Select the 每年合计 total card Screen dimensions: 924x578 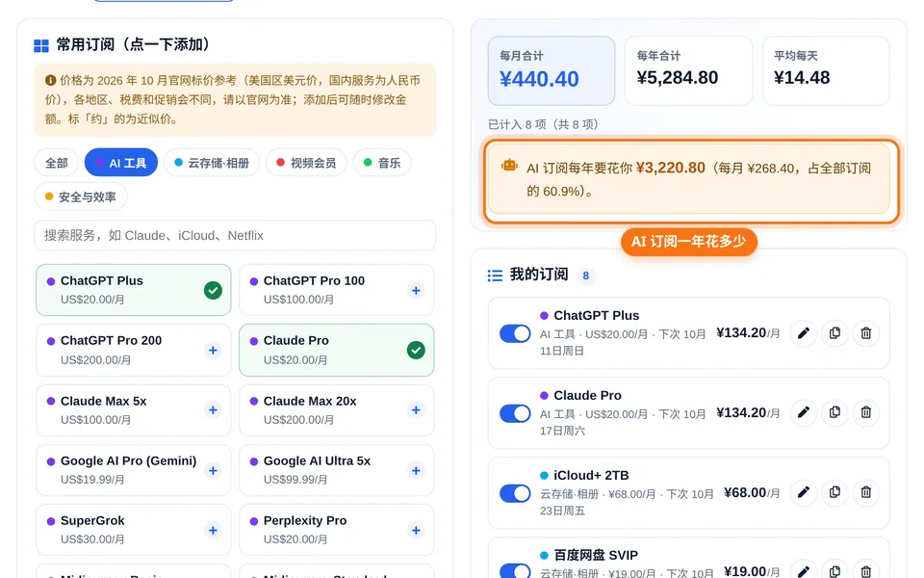point(689,70)
